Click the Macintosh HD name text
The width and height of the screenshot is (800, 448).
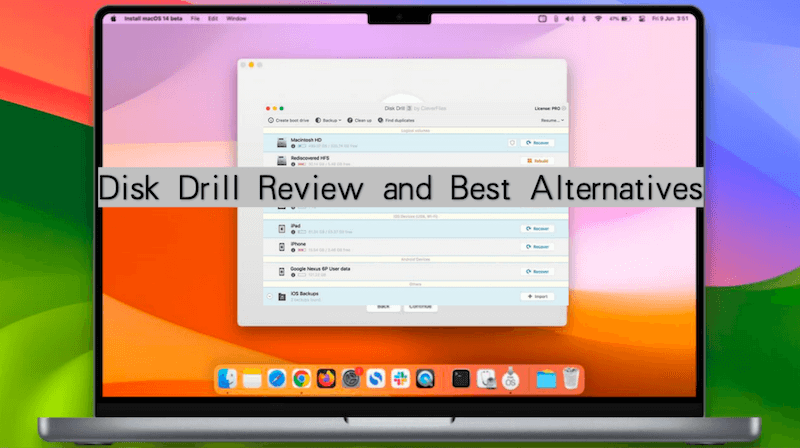306,140
